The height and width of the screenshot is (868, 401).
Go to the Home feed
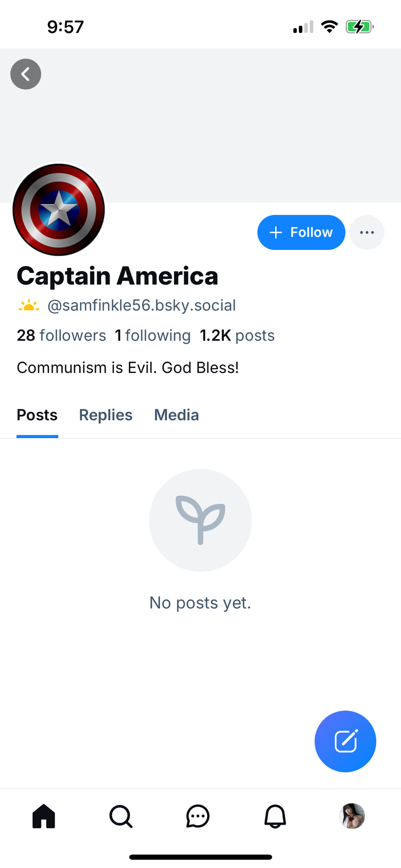44,816
